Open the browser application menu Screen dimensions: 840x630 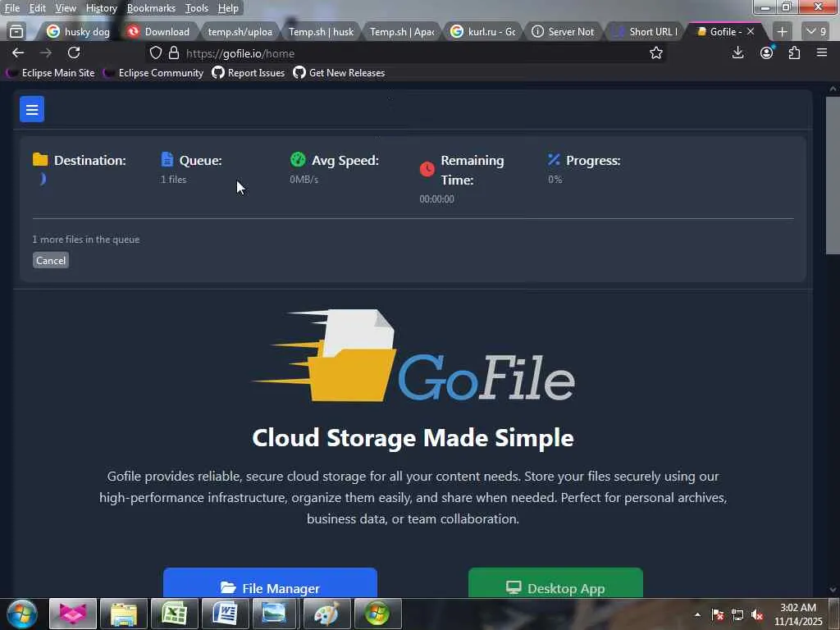point(822,52)
